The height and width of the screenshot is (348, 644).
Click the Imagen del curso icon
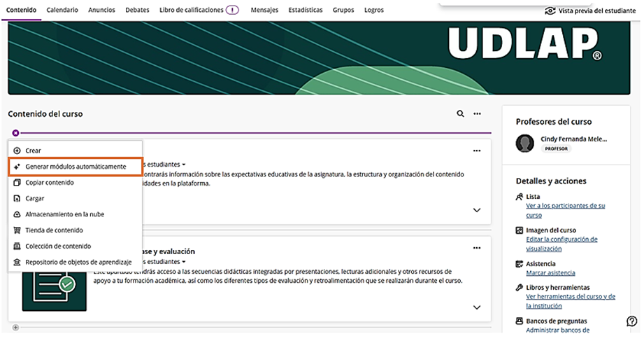(x=520, y=230)
